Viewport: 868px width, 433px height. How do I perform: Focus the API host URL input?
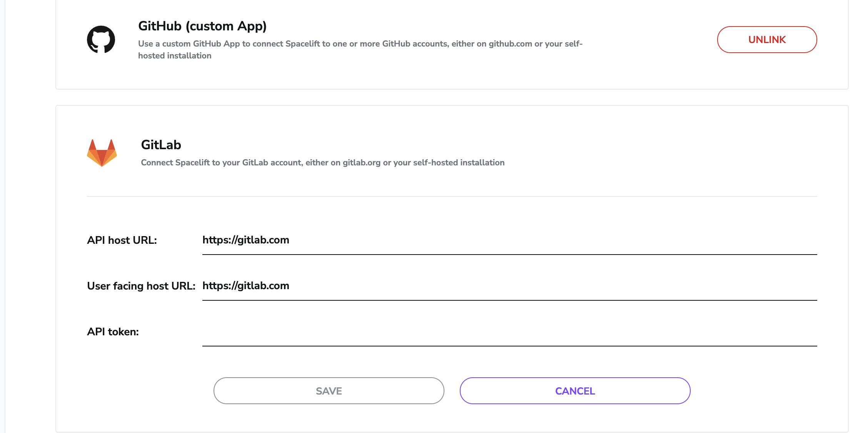point(509,240)
